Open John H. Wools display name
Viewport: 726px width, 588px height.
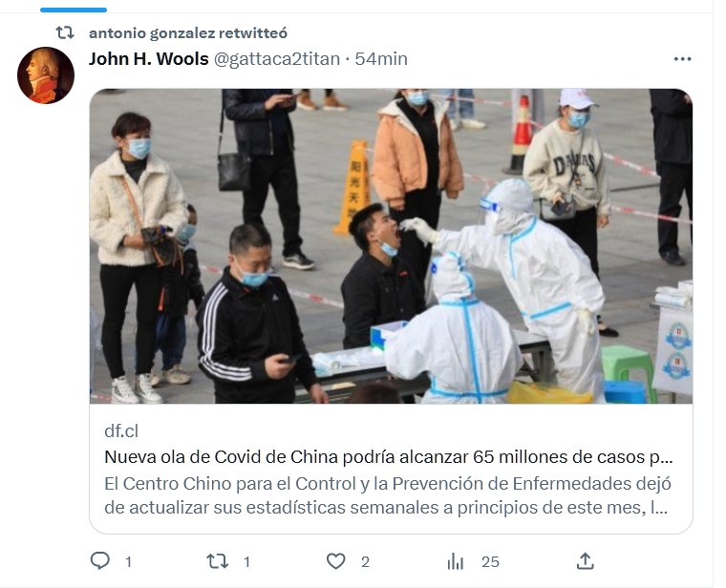tap(149, 59)
